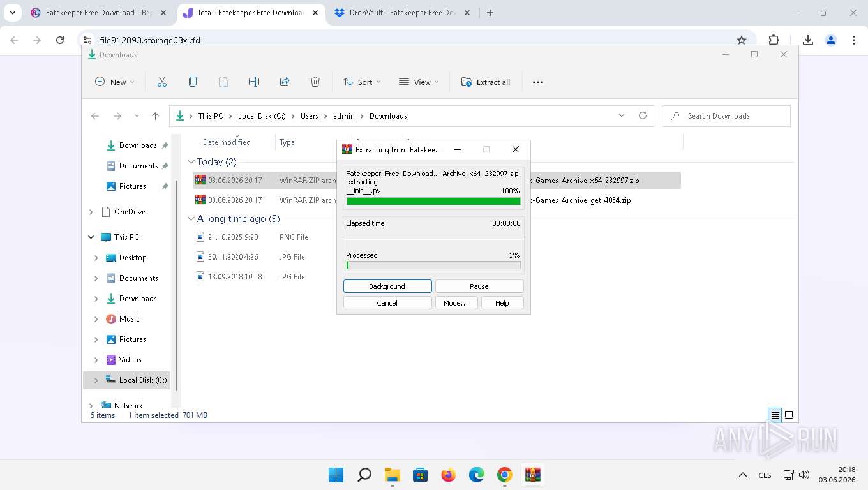The image size is (868, 490).
Task: Open the Chrome three-dot menu
Action: click(x=854, y=40)
